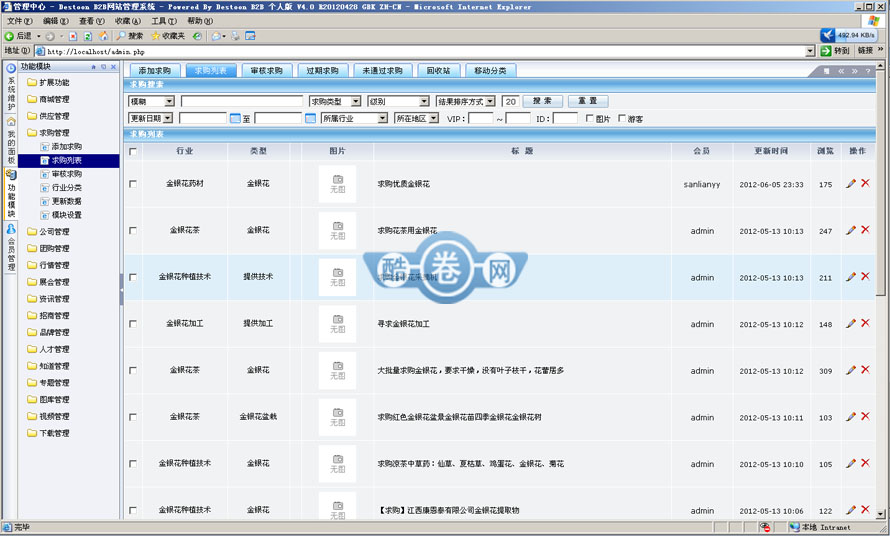Click the edit pencil for 寻求金银花加工 row

click(851, 324)
